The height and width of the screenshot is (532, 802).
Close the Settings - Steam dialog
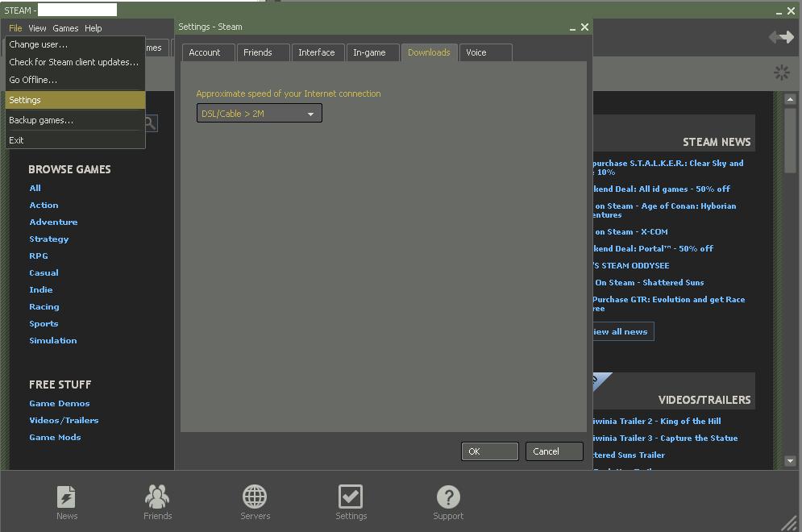pyautogui.click(x=584, y=27)
